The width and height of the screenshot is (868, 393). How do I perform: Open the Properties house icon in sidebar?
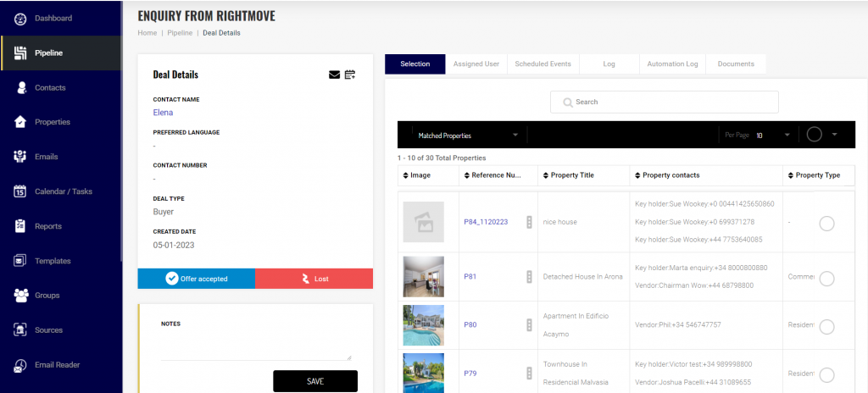coord(20,122)
